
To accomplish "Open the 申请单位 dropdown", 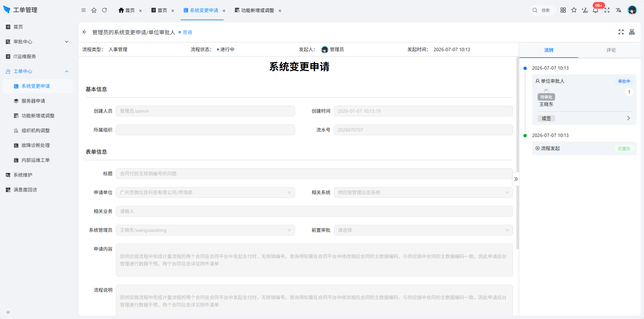I will 205,192.
